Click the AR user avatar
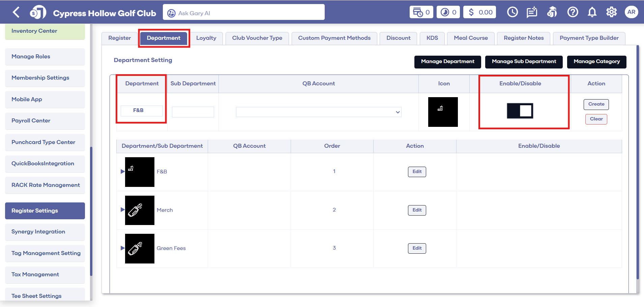Image resolution: width=644 pixels, height=307 pixels. [631, 12]
